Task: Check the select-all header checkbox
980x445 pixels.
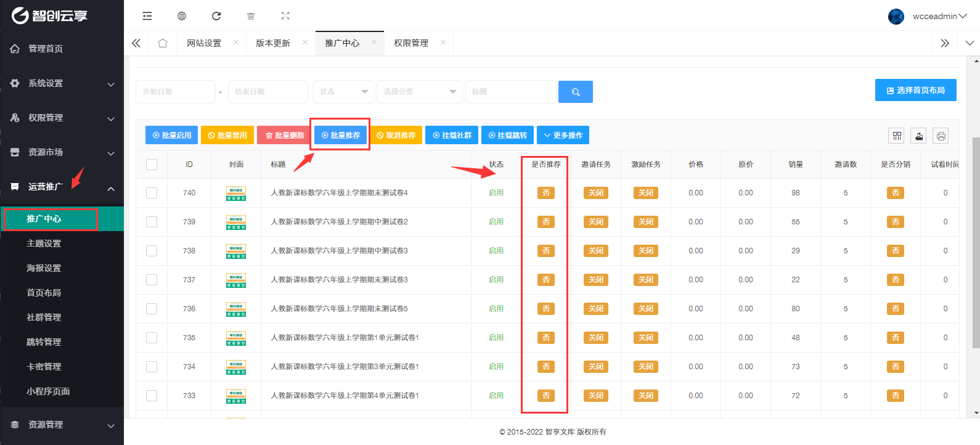Action: (152, 165)
